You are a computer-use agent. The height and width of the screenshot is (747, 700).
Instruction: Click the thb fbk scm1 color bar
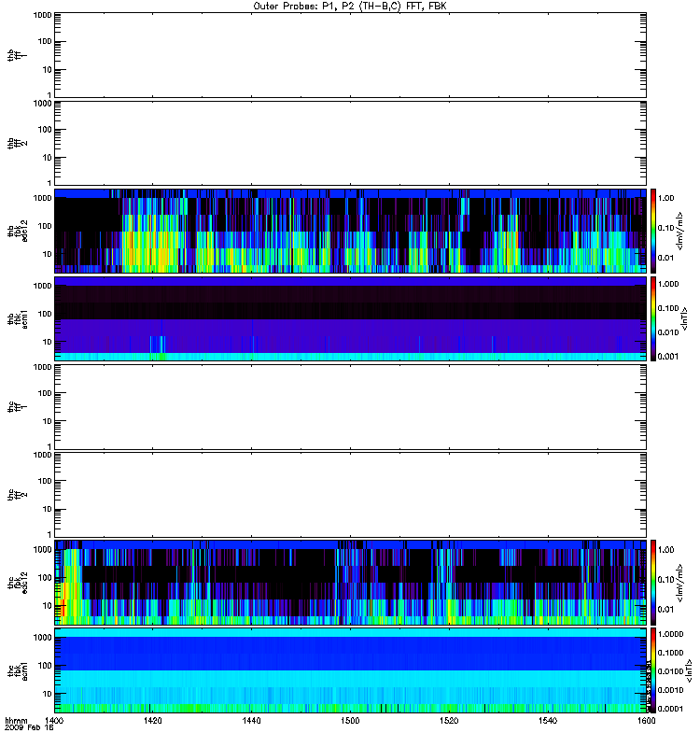652,319
